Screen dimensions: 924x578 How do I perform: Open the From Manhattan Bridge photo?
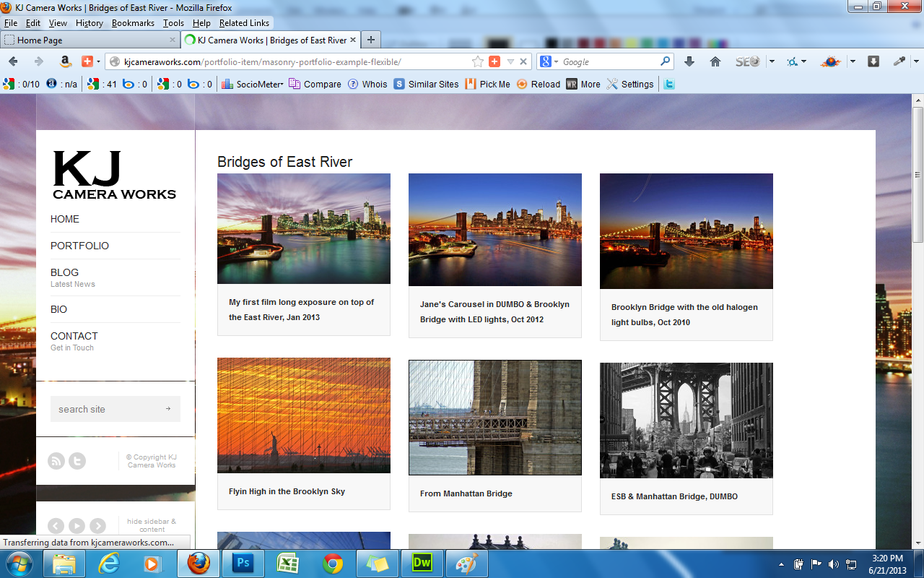pos(495,418)
